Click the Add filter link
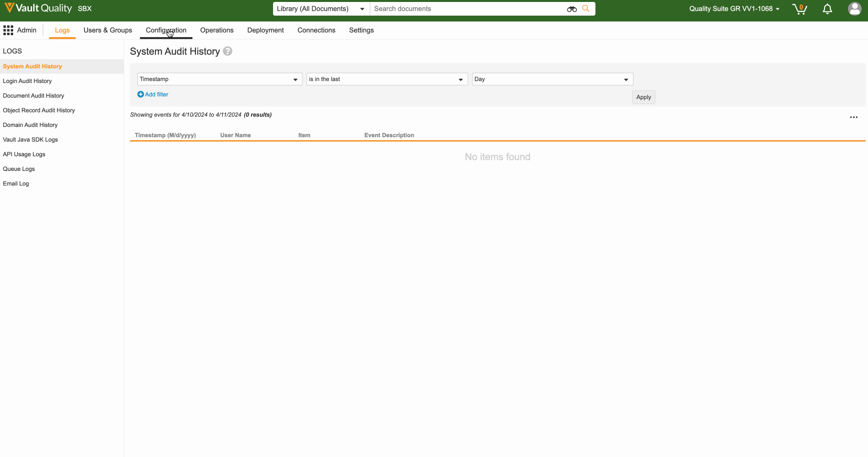868x457 pixels. [x=153, y=95]
